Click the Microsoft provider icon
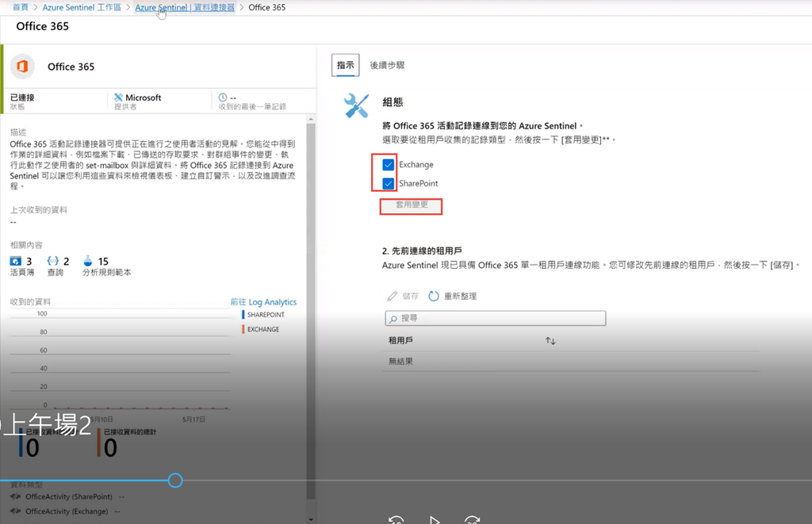 pyautogui.click(x=119, y=98)
